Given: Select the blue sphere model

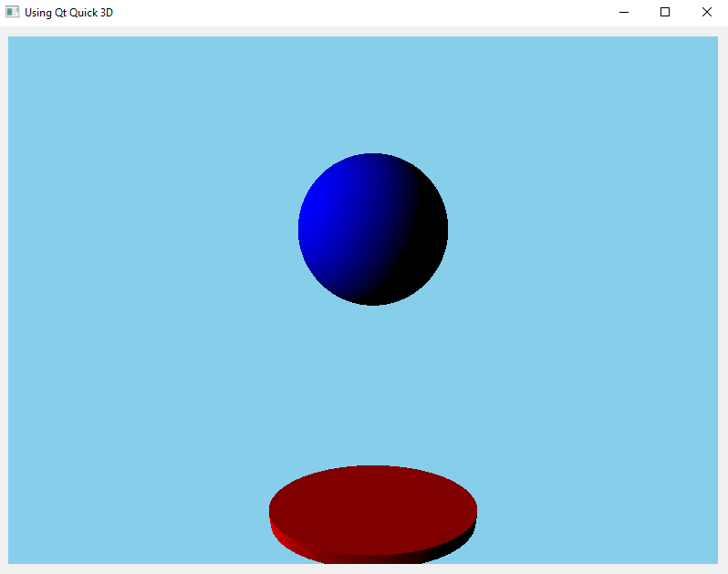Looking at the screenshot, I should pos(372,229).
